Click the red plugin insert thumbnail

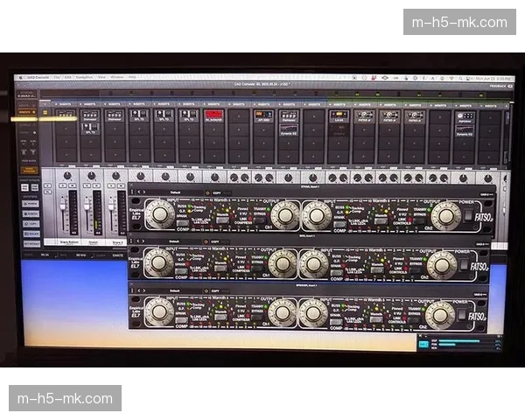point(213,115)
